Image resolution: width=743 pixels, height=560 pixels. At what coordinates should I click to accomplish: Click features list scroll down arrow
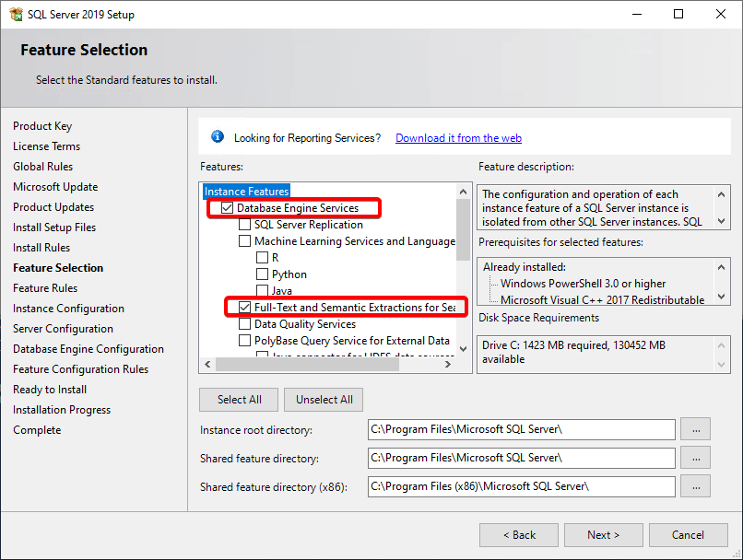[464, 349]
